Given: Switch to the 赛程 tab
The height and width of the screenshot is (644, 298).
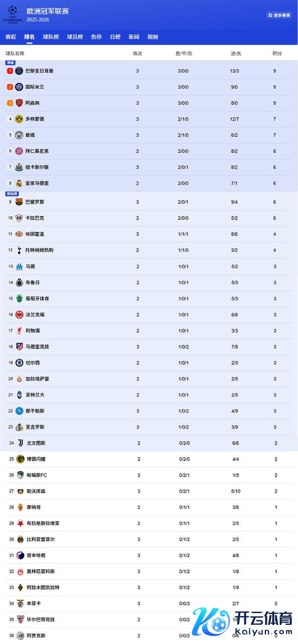Looking at the screenshot, I should point(11,37).
